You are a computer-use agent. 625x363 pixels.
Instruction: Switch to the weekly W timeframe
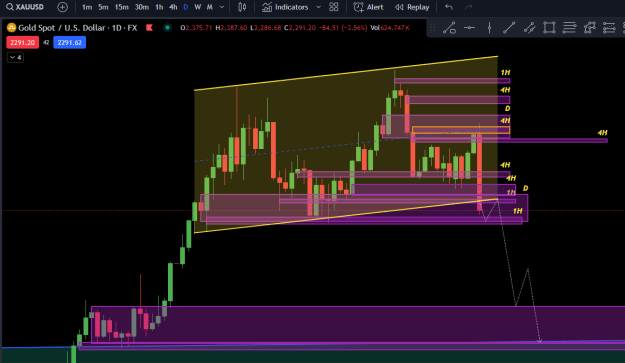[197, 7]
